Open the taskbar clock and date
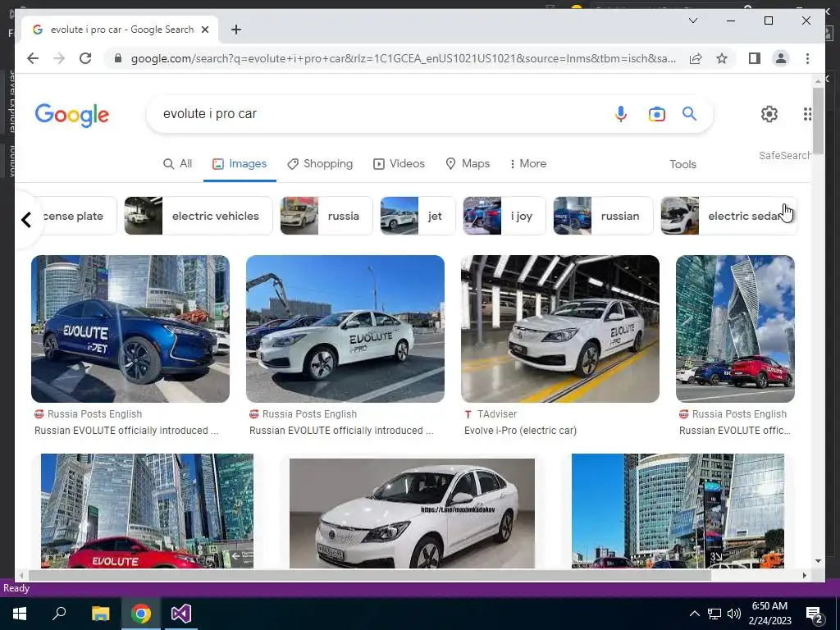Screen dimensions: 840x630 pos(769,614)
